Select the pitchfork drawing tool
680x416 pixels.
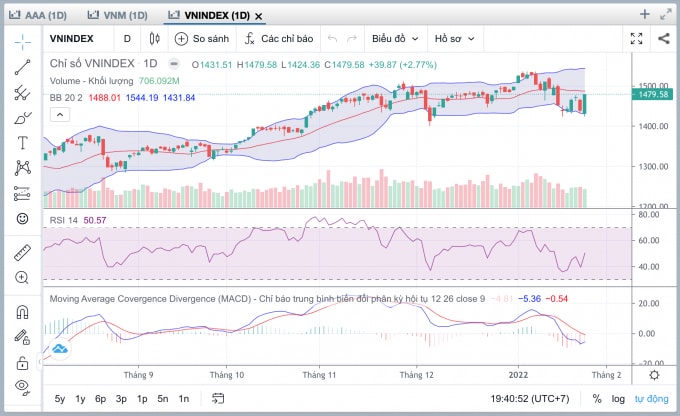click(x=23, y=93)
